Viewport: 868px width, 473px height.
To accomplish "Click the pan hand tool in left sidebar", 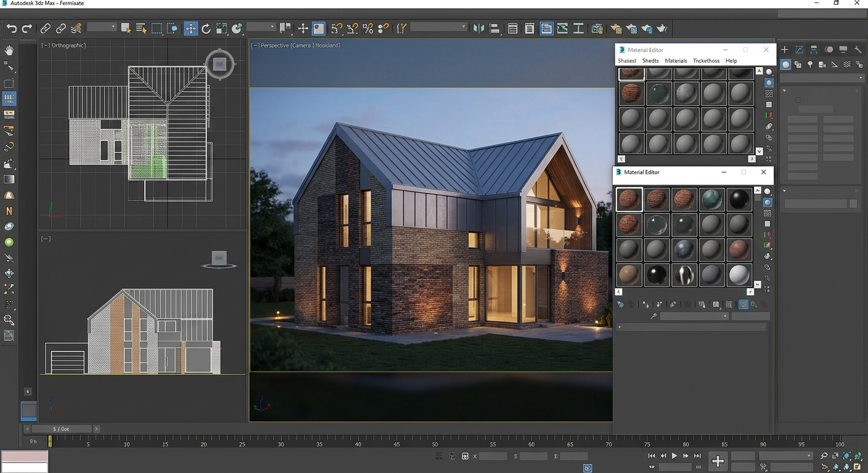I will coord(9,51).
